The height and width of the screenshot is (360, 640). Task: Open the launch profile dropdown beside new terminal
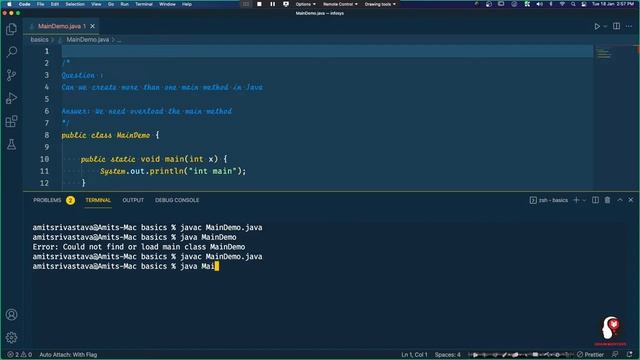pyautogui.click(x=584, y=200)
